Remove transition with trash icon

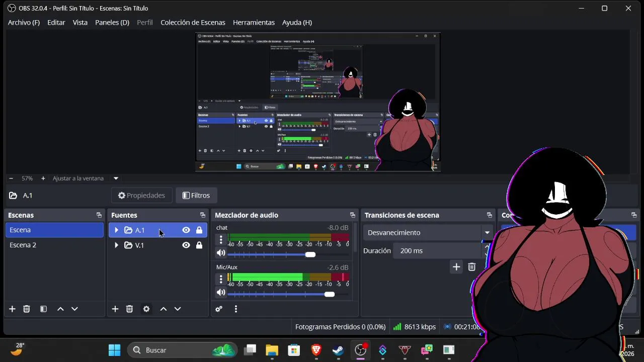[471, 267]
